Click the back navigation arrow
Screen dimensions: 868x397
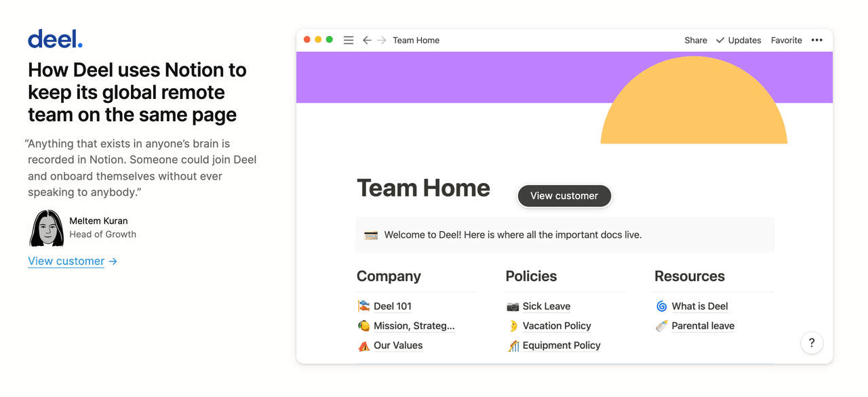click(x=367, y=40)
